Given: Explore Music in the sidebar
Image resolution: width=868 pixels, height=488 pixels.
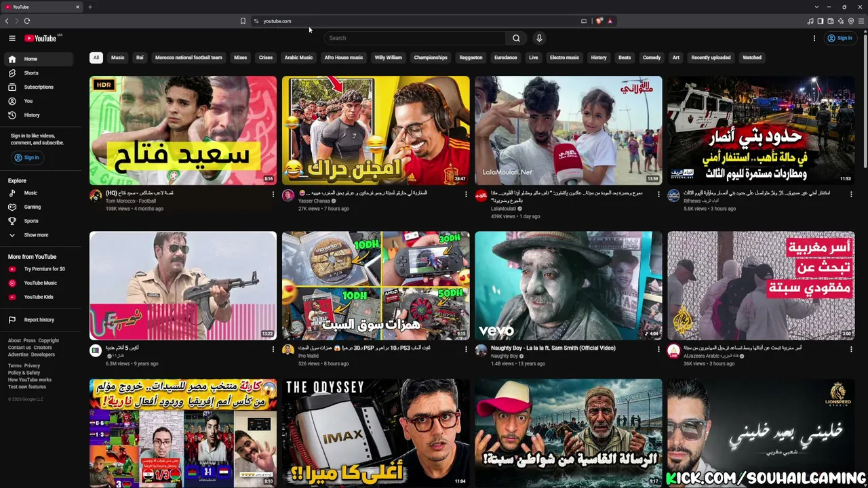Looking at the screenshot, I should coord(37,193).
